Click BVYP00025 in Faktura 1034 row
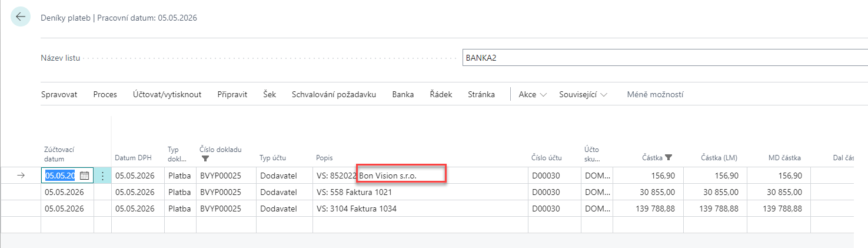 [x=221, y=209]
